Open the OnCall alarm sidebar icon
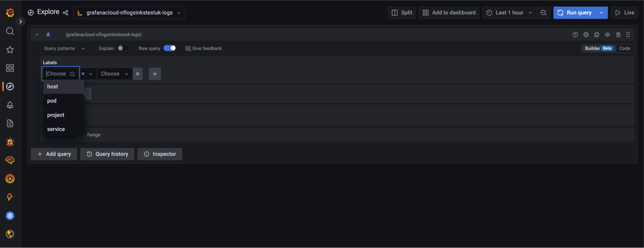The height and width of the screenshot is (248, 644). (10, 142)
